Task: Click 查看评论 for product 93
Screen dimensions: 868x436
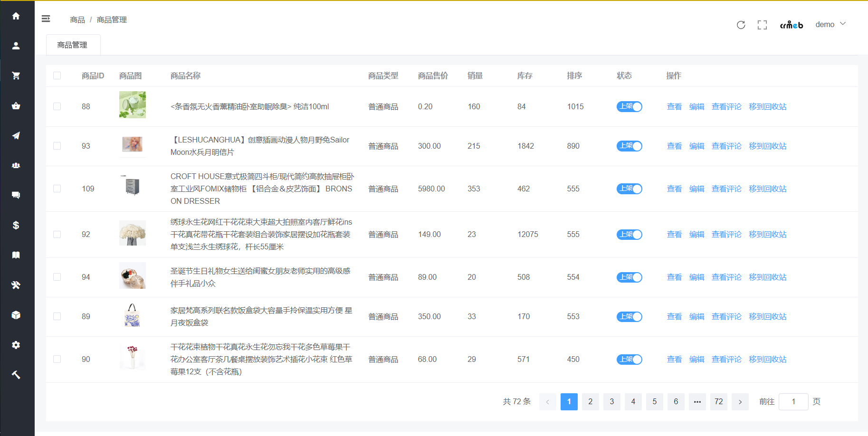Action: click(726, 146)
